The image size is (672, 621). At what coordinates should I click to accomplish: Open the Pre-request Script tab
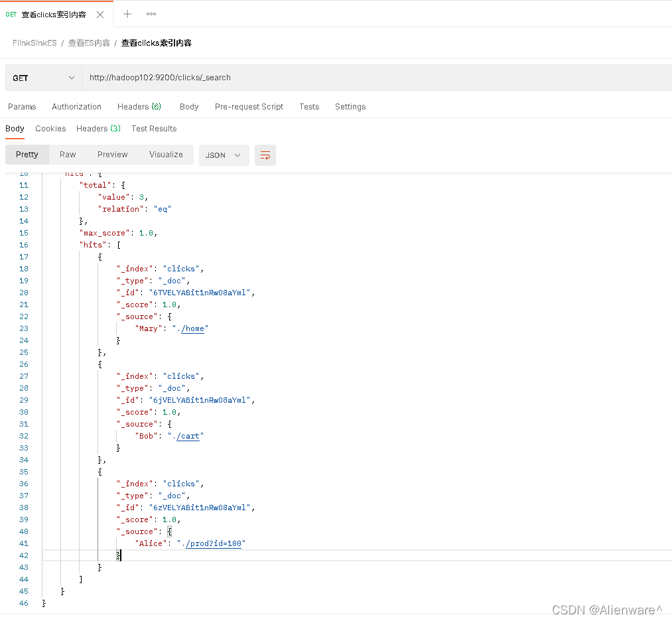pyautogui.click(x=249, y=107)
